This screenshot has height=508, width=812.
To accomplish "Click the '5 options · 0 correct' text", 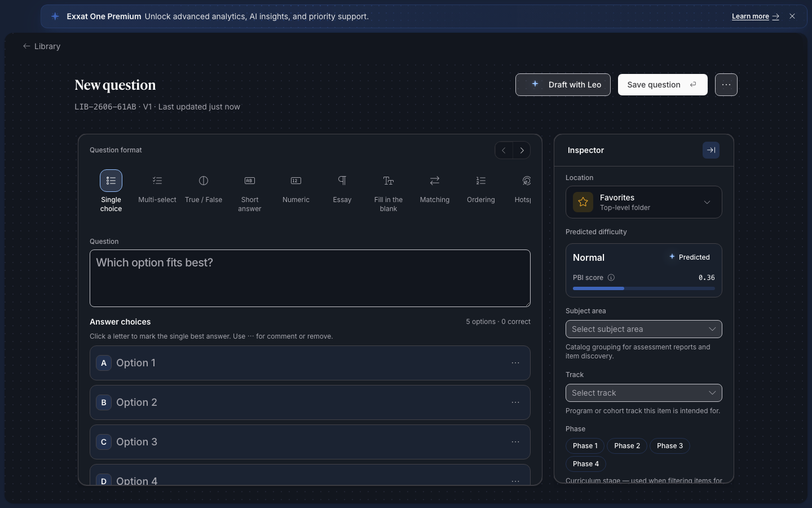I will 498,322.
